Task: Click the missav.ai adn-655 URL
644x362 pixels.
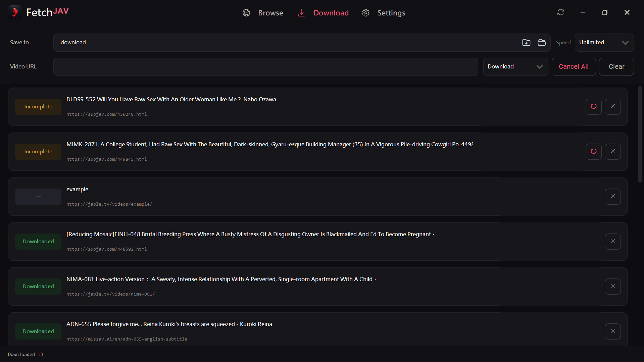Action: (x=127, y=339)
